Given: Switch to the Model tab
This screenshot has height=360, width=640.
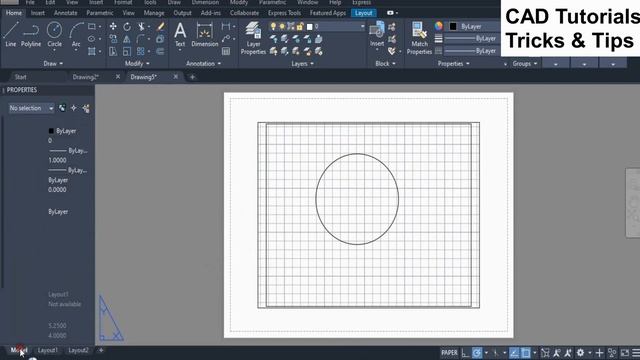Looking at the screenshot, I should pyautogui.click(x=18, y=350).
